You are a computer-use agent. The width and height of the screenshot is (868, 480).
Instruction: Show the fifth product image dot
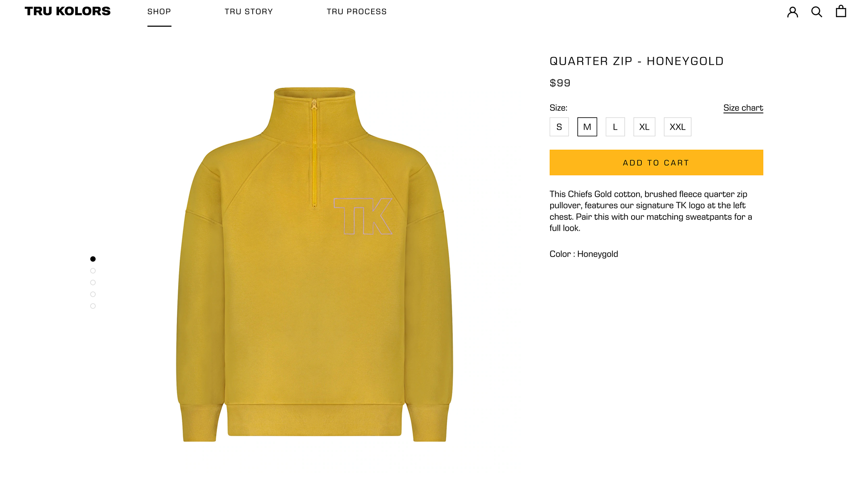[93, 306]
